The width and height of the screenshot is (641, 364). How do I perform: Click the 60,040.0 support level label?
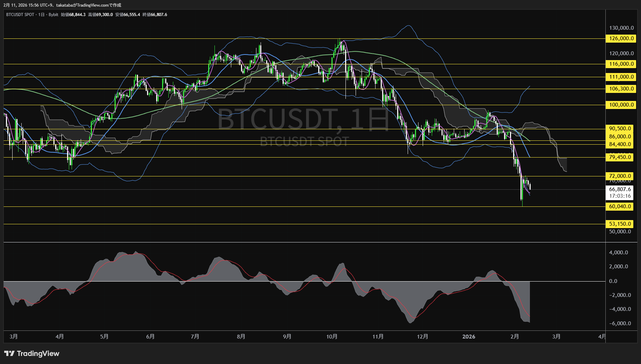619,206
